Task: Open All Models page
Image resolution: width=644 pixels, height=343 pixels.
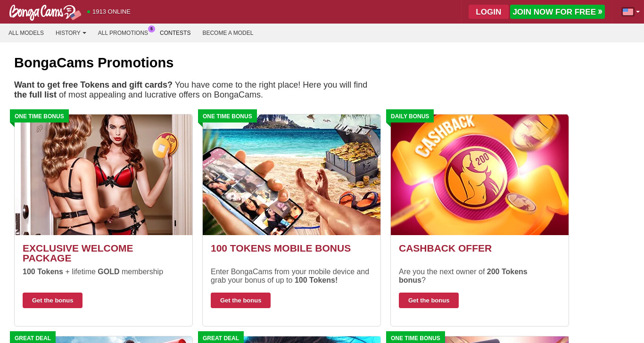Action: point(26,33)
